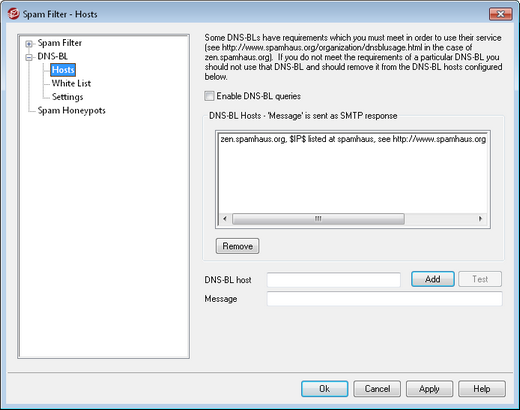Click the horizontal scrollbar thumb in hosts list
Viewport: 520px width, 410px height.
318,219
